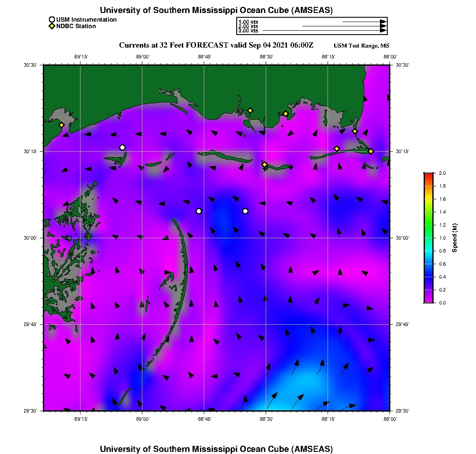
Task: Pick the NDBC diamond on the 88°30' gridline
Action: pyautogui.click(x=264, y=164)
